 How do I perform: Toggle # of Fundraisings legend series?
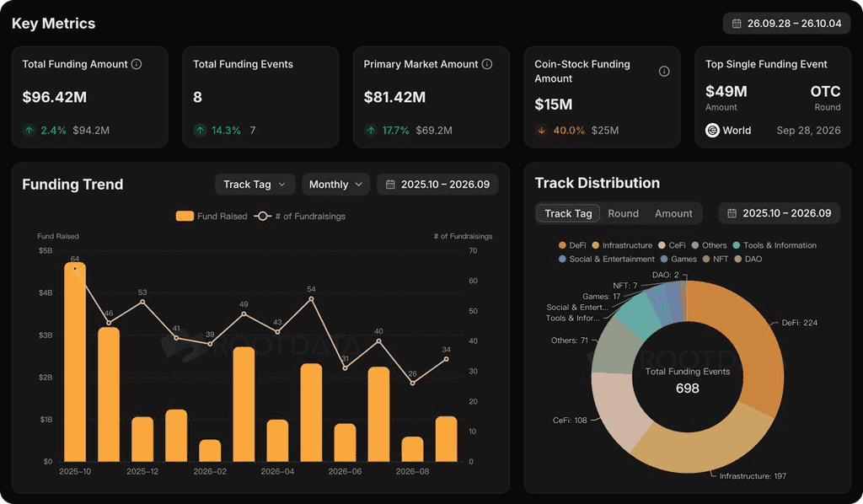click(300, 217)
